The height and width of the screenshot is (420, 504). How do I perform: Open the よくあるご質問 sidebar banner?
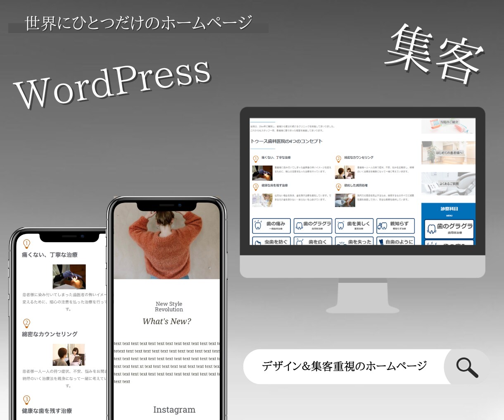tap(448, 184)
